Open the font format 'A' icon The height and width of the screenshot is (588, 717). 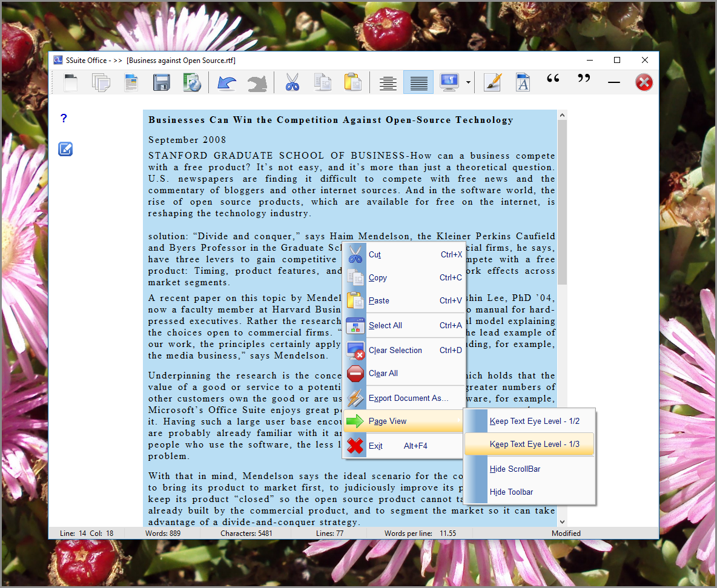click(x=523, y=82)
